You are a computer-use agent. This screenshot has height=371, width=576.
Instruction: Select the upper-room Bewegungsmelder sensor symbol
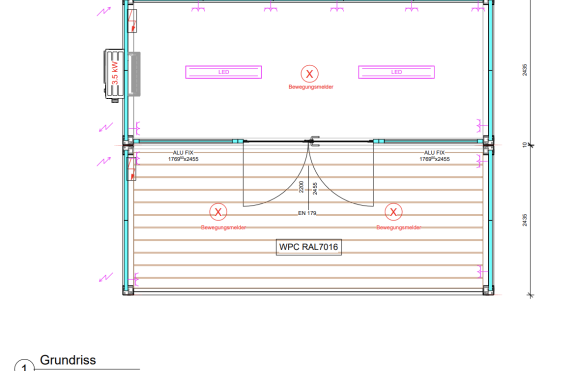(x=310, y=74)
